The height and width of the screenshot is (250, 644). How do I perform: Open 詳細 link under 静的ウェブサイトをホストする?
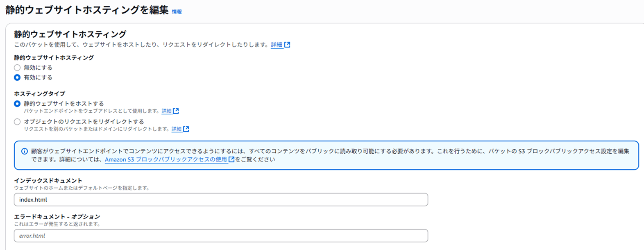166,111
